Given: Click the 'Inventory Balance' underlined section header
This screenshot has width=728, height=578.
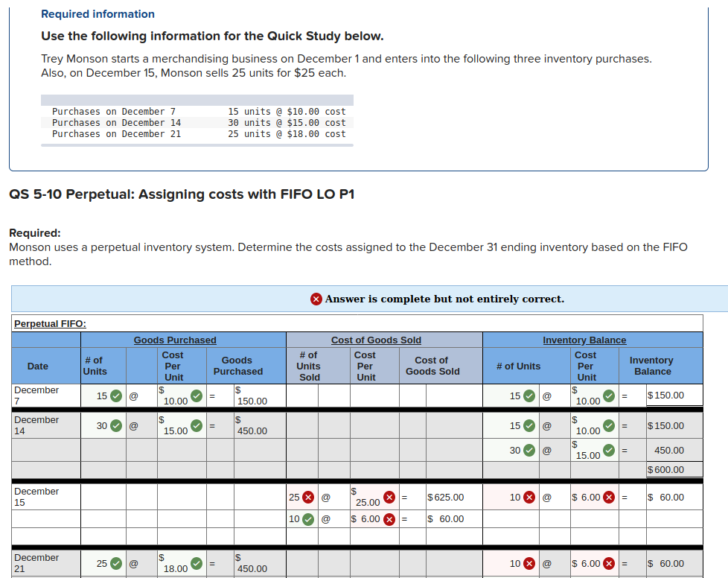Looking at the screenshot, I should tap(584, 340).
